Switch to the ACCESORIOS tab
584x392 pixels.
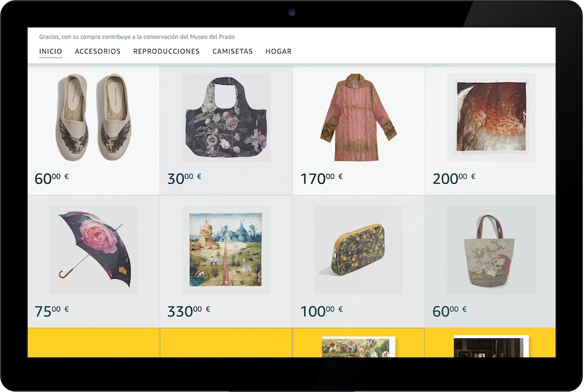pos(98,51)
